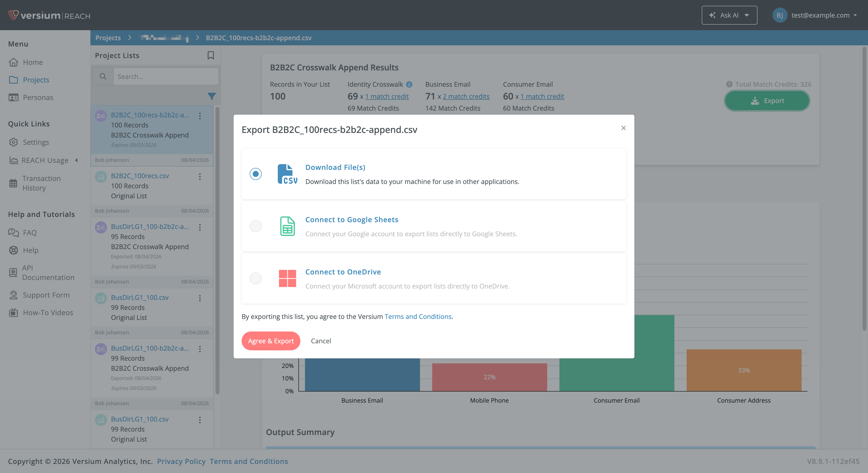Click Cancel in the export dialog
Viewport: 868px width, 473px height.
[321, 341]
